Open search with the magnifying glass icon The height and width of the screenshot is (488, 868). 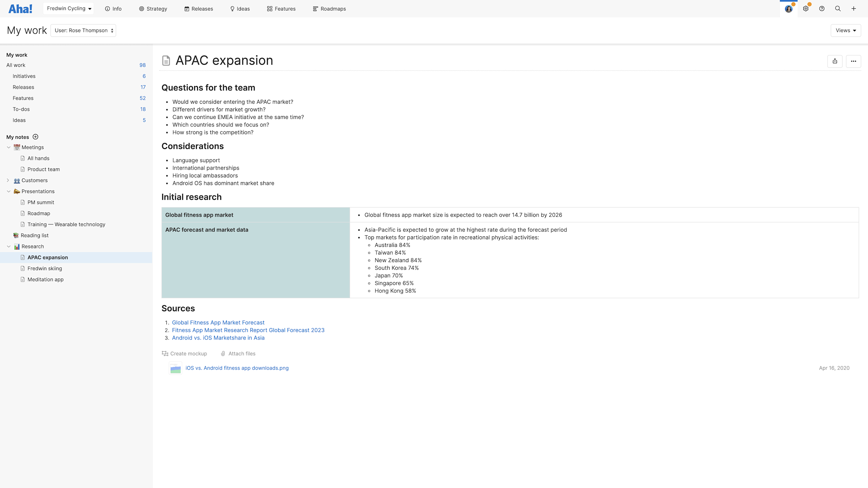tap(838, 8)
